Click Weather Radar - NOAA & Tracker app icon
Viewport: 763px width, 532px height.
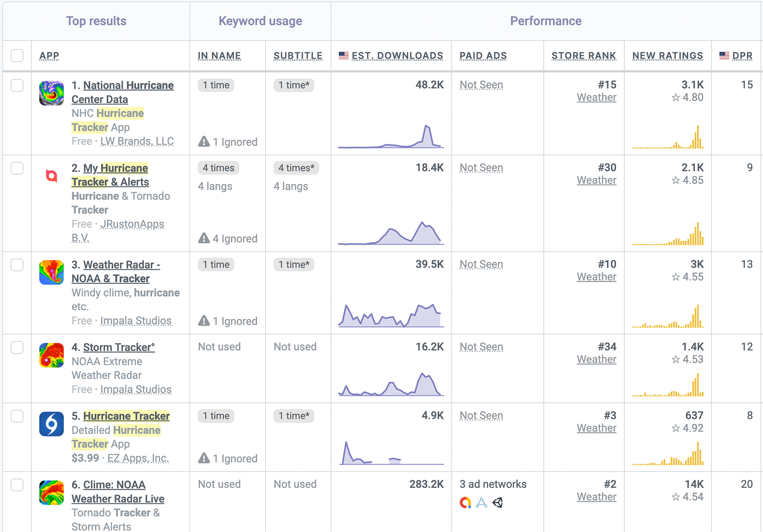click(x=51, y=273)
